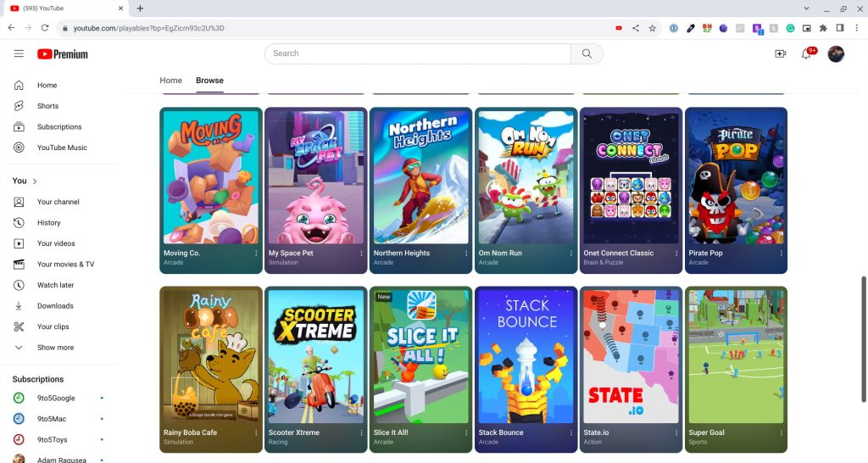
Task: Open the Chrome extensions puzzle icon
Action: 823,28
